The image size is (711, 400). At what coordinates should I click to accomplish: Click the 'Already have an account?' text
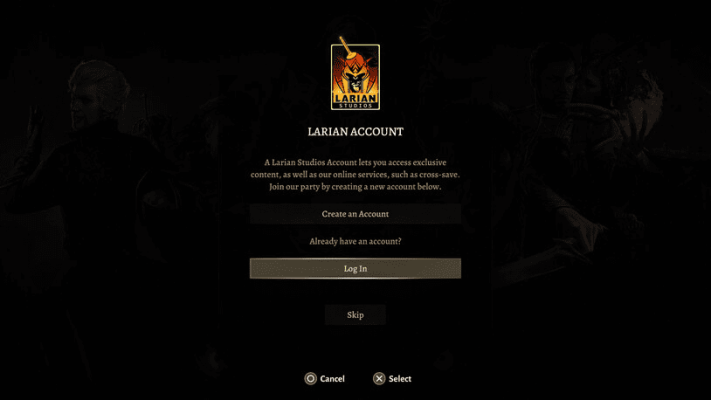[355, 241]
